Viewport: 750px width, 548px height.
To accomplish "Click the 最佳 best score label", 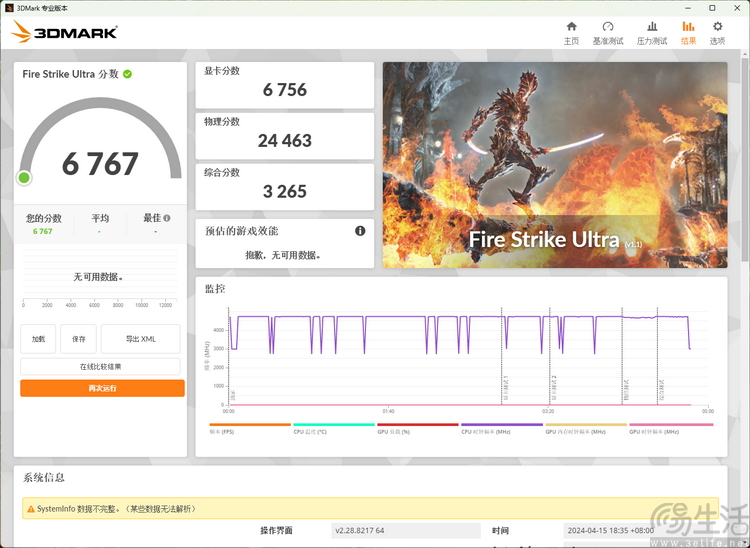I will (152, 218).
